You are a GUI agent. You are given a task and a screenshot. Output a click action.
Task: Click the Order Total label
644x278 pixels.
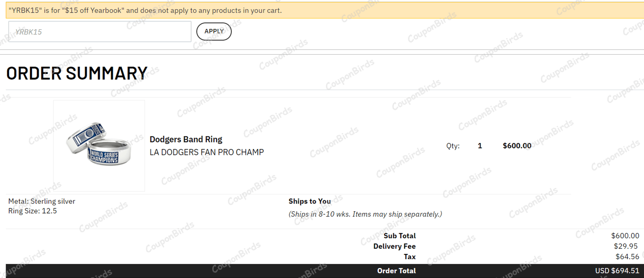click(x=396, y=271)
